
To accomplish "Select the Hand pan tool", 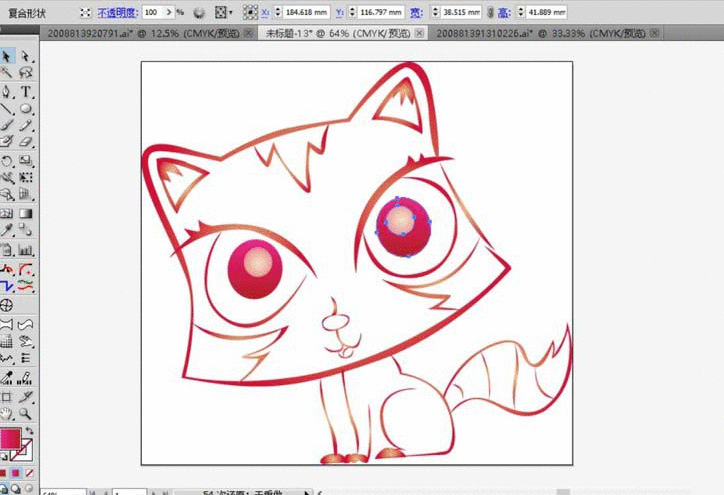I will [7, 413].
